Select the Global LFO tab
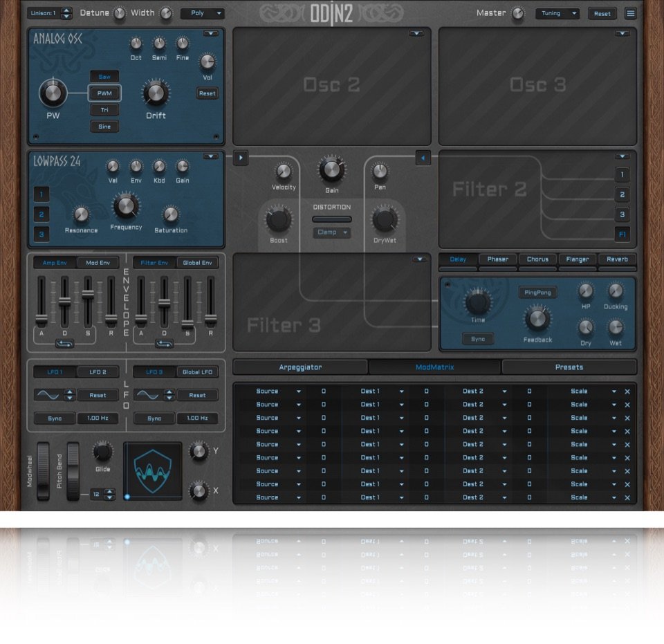Image resolution: width=664 pixels, height=644 pixels. point(197,372)
